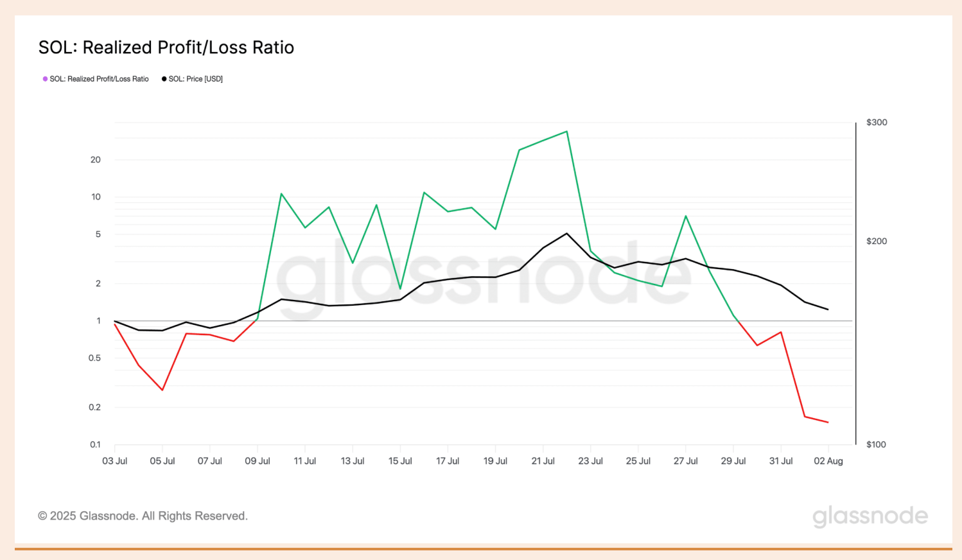962x560 pixels.
Task: Click the red line's low point at 05 Jul
Action: [162, 390]
